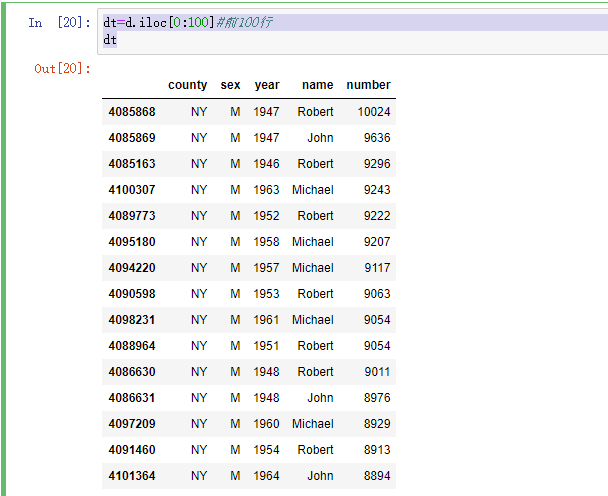The width and height of the screenshot is (608, 496).
Task: Click year 1954 cell
Action: 266,449
